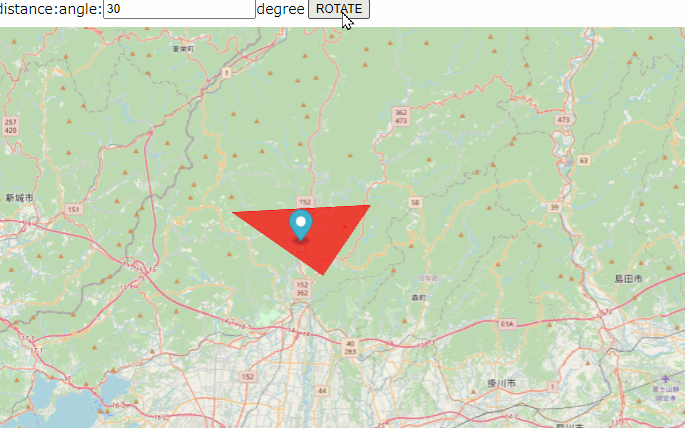The image size is (685, 428).
Task: Focus the angle input field
Action: pyautogui.click(x=179, y=9)
